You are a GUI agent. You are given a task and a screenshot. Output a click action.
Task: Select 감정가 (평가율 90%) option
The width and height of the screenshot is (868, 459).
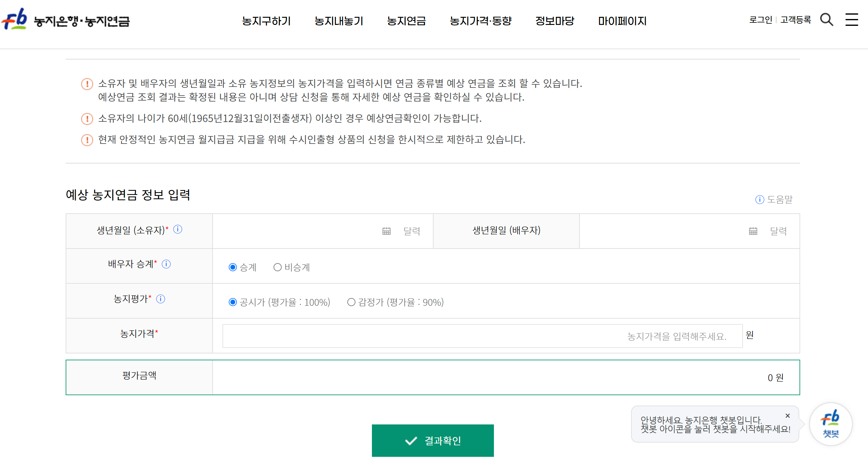(x=351, y=302)
